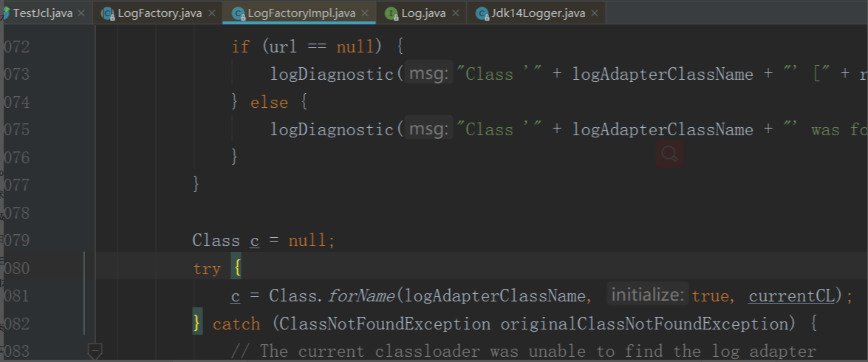
Task: Click logDiagnostic call on line 073
Action: tap(332, 74)
